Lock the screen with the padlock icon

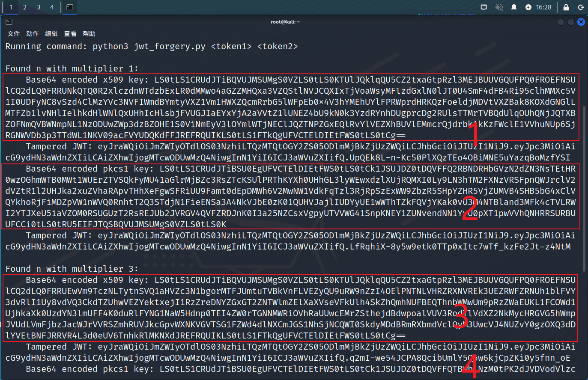click(566, 7)
